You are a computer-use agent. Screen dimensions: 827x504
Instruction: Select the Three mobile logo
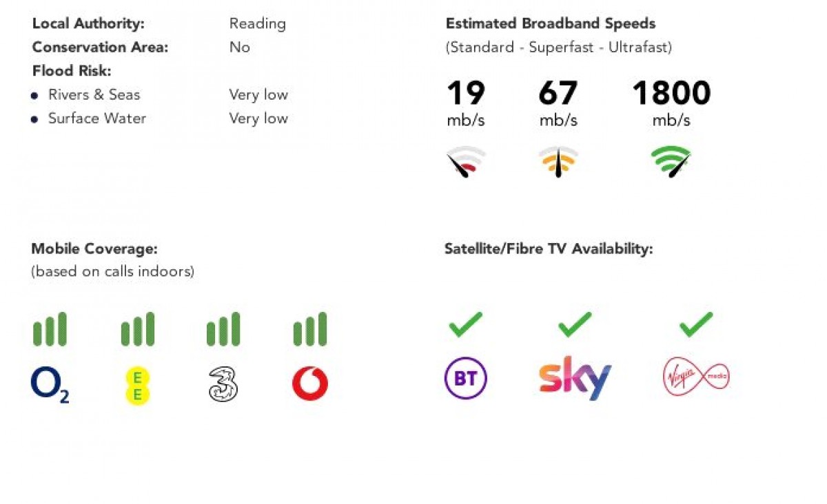point(223,384)
